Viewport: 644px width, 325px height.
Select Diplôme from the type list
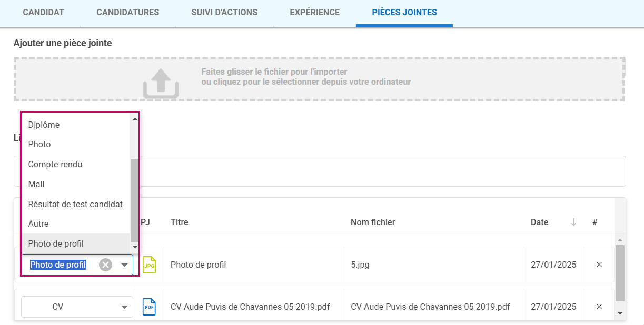click(x=44, y=125)
